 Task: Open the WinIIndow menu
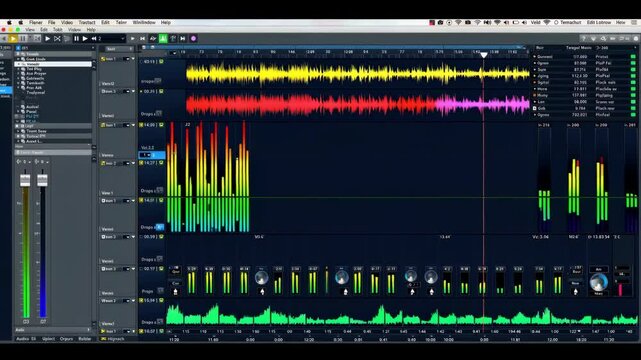click(144, 22)
